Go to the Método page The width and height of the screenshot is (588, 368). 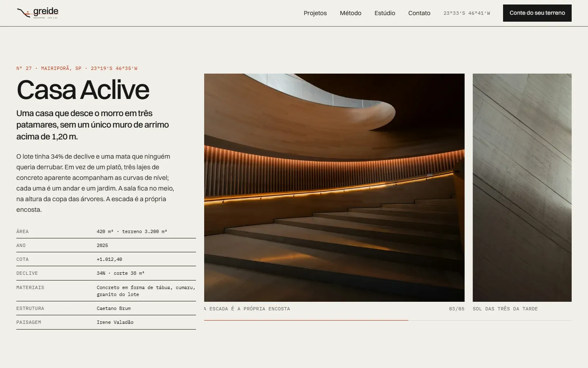pyautogui.click(x=350, y=13)
